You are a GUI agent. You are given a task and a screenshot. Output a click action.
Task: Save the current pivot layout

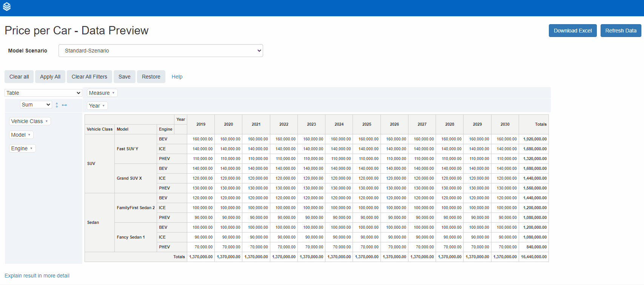pos(124,77)
